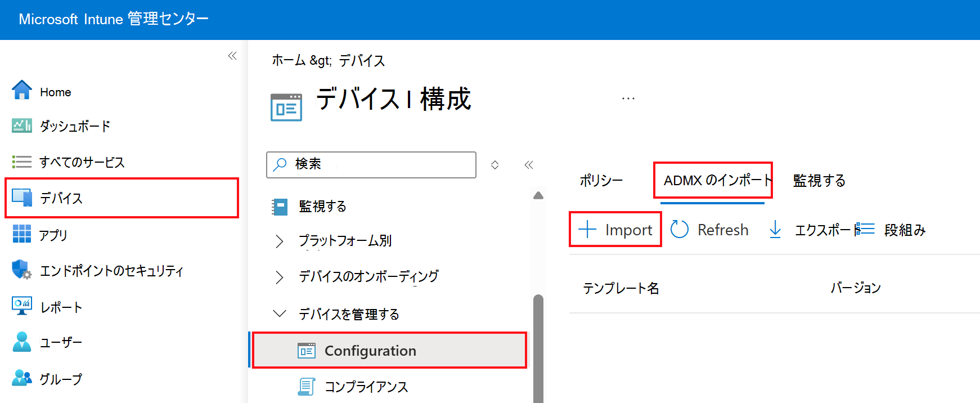Click the Configuration page icon in tree
Viewport: 980px width, 403px height.
pyautogui.click(x=307, y=351)
